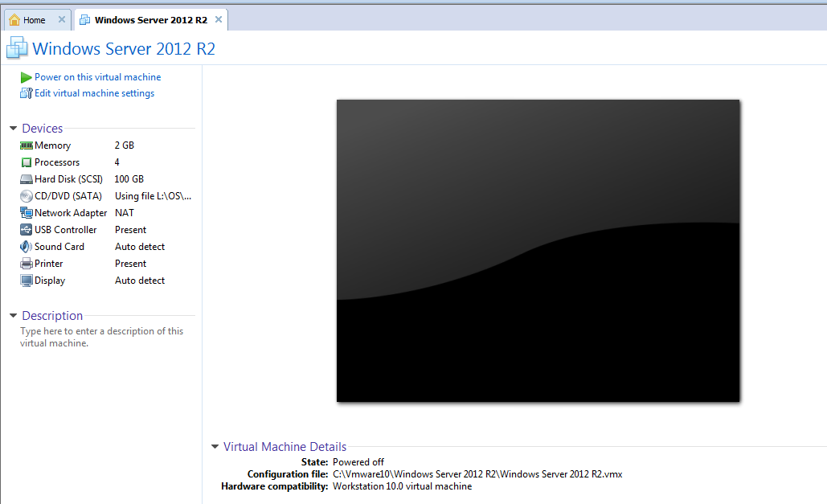Click the Using file L:\OS\... value

click(x=153, y=196)
